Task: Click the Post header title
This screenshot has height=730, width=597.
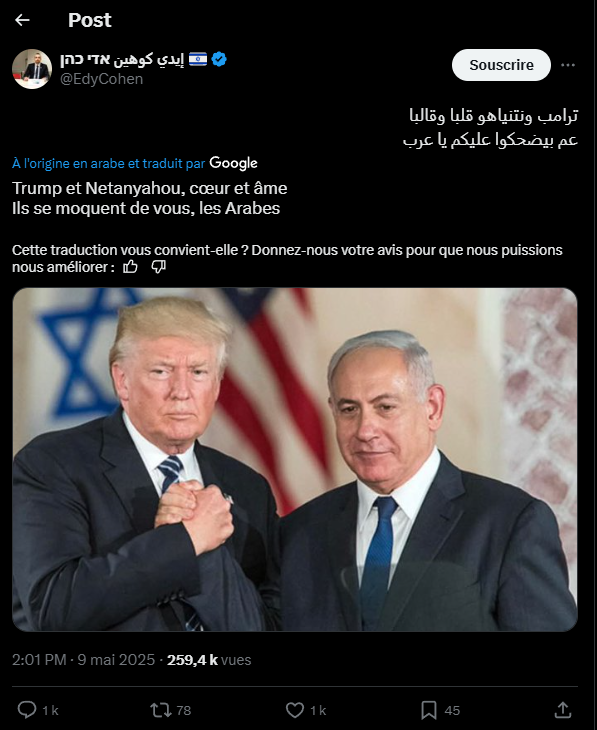Action: pyautogui.click(x=90, y=20)
